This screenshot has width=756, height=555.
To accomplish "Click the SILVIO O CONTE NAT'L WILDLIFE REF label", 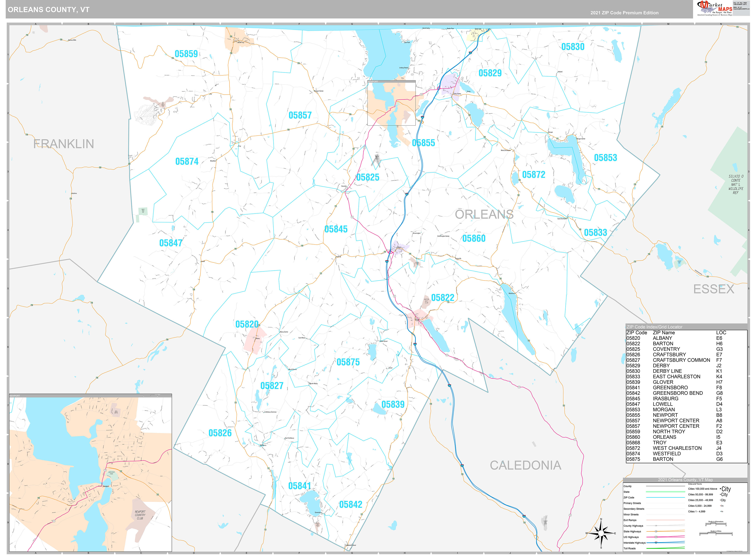I will 736,184.
